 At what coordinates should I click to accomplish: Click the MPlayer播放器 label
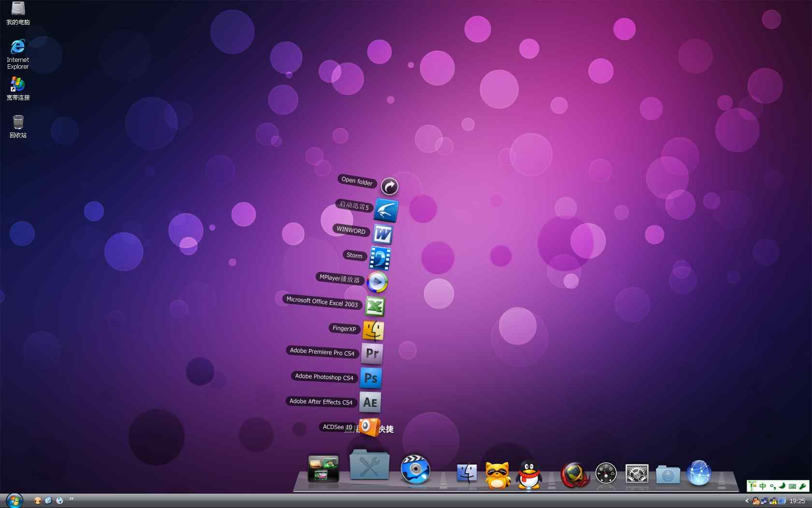pyautogui.click(x=340, y=278)
